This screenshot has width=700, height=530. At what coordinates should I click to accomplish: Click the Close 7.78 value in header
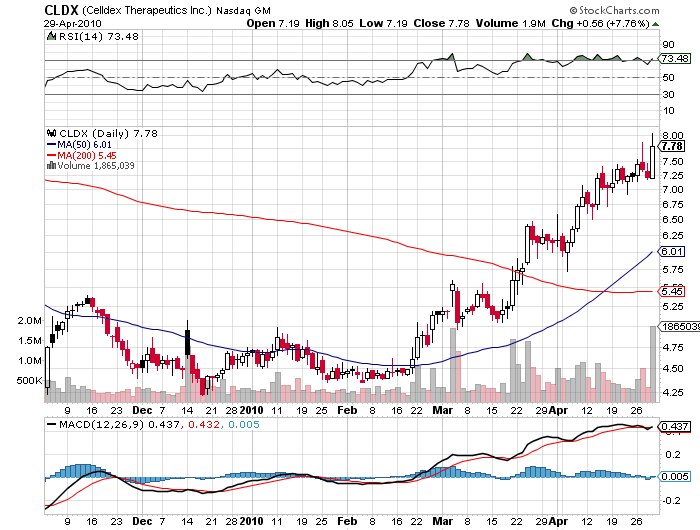tap(442, 24)
